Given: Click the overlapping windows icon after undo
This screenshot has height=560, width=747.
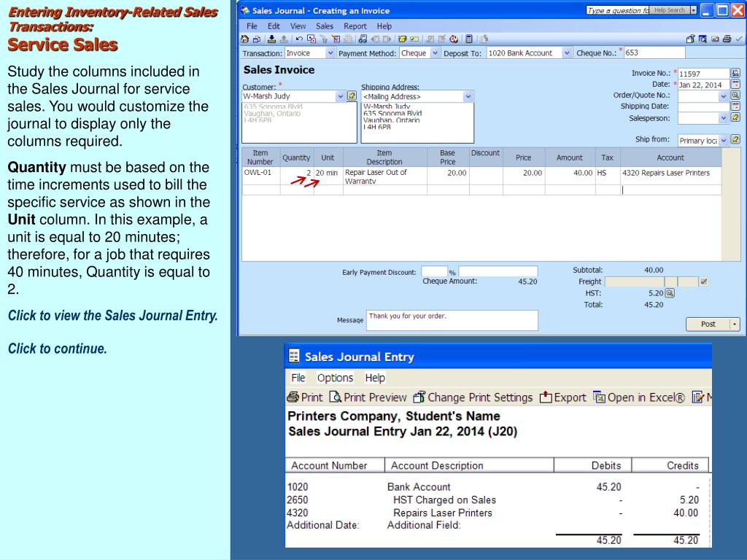Looking at the screenshot, I should pyautogui.click(x=311, y=39).
